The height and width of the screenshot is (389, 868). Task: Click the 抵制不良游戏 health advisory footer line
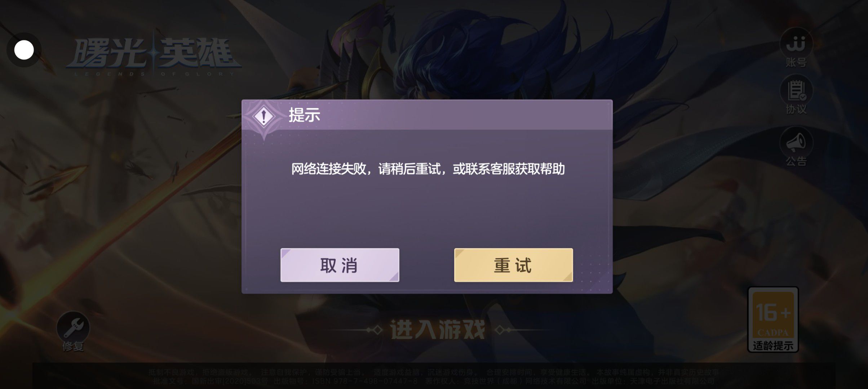[x=434, y=372]
